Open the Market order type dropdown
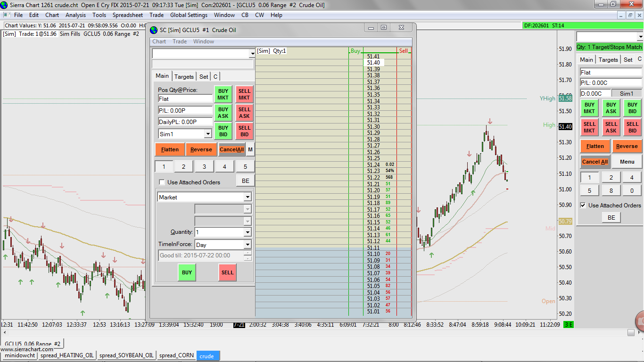Screen dimensions: 644x362 [x=248, y=197]
